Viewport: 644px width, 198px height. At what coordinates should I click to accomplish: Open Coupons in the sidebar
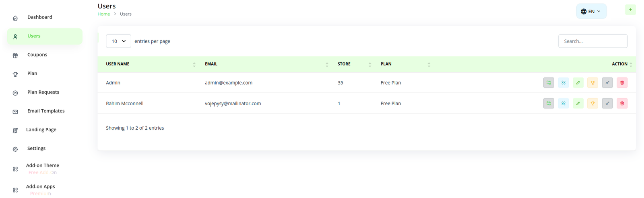click(37, 55)
